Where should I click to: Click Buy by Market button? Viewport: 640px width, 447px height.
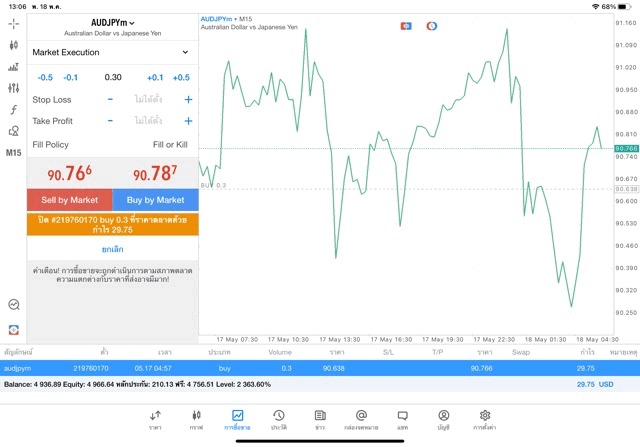point(156,200)
